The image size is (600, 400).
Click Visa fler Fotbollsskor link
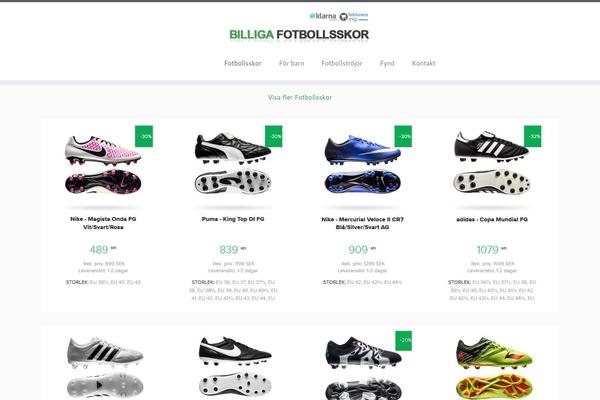[x=300, y=97]
